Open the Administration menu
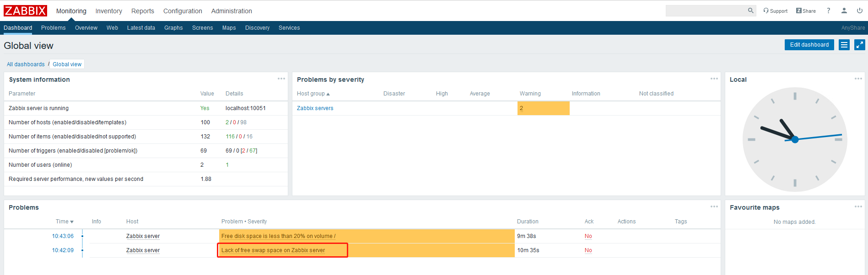 [x=232, y=11]
